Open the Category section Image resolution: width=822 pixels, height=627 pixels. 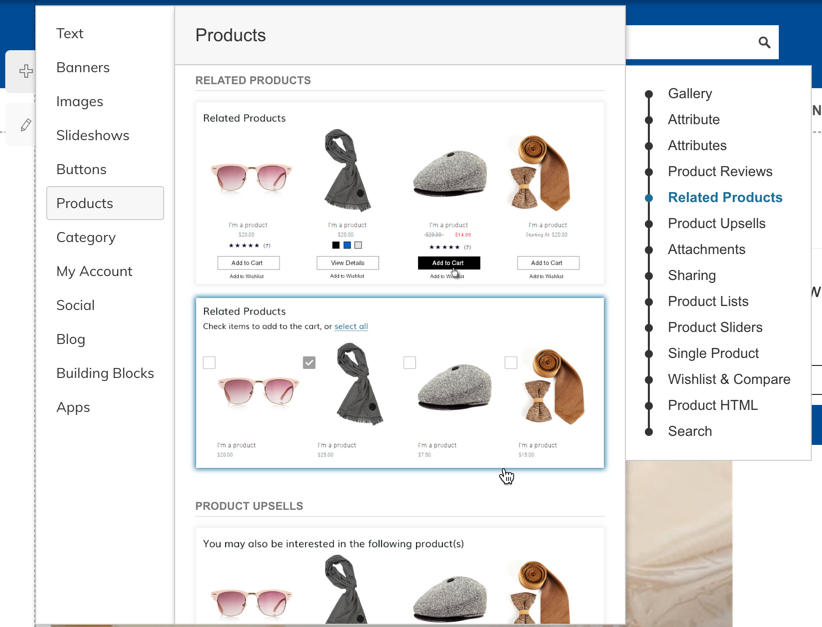pyautogui.click(x=86, y=237)
